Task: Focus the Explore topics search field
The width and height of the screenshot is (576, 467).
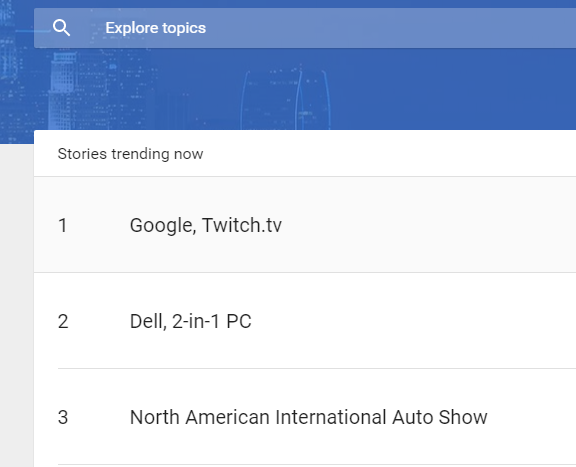Action: (305, 28)
